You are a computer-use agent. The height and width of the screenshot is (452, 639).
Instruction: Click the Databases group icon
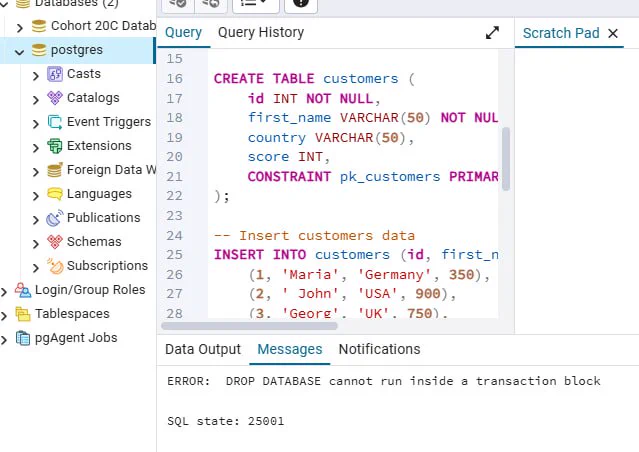click(x=23, y=4)
